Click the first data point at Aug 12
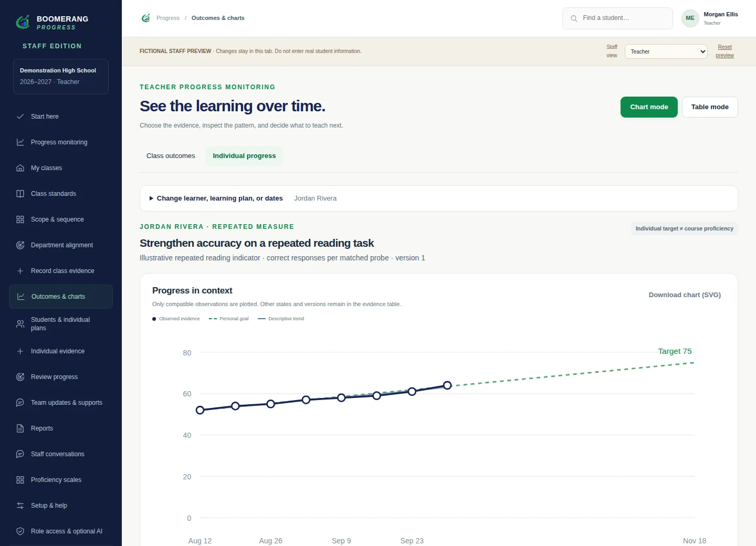The width and height of the screenshot is (756, 546). 200,410
